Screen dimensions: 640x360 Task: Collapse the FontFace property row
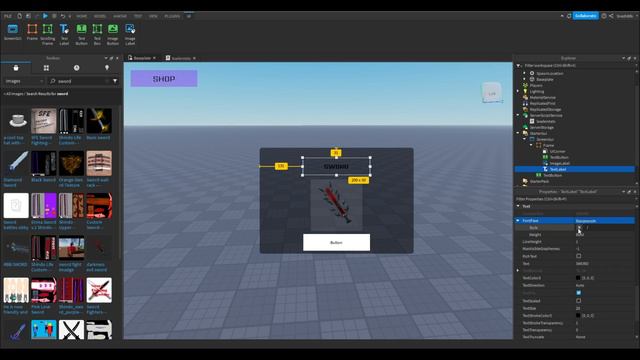coord(518,221)
